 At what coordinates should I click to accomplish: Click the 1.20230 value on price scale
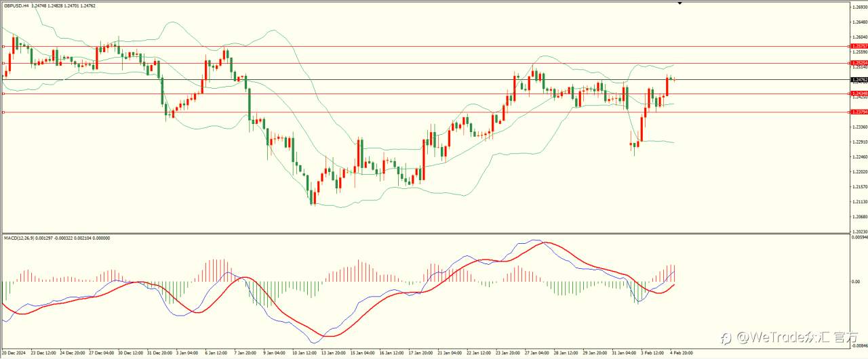860,232
